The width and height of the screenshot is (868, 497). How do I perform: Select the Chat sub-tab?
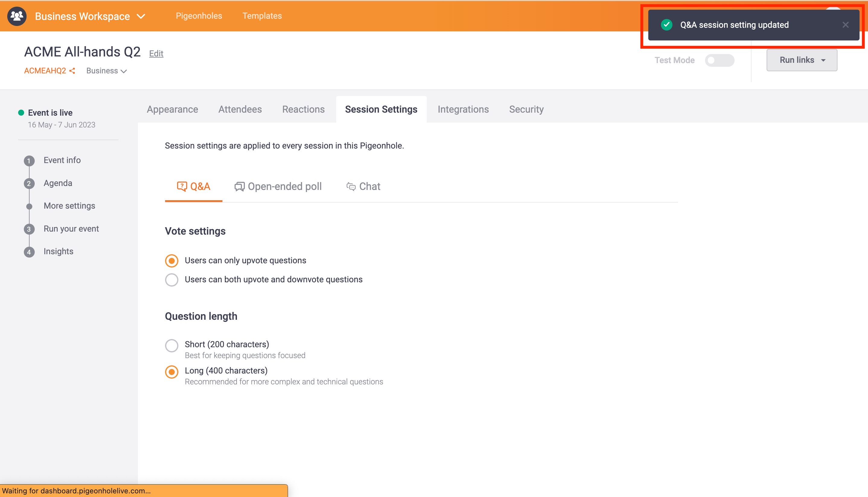coord(363,186)
